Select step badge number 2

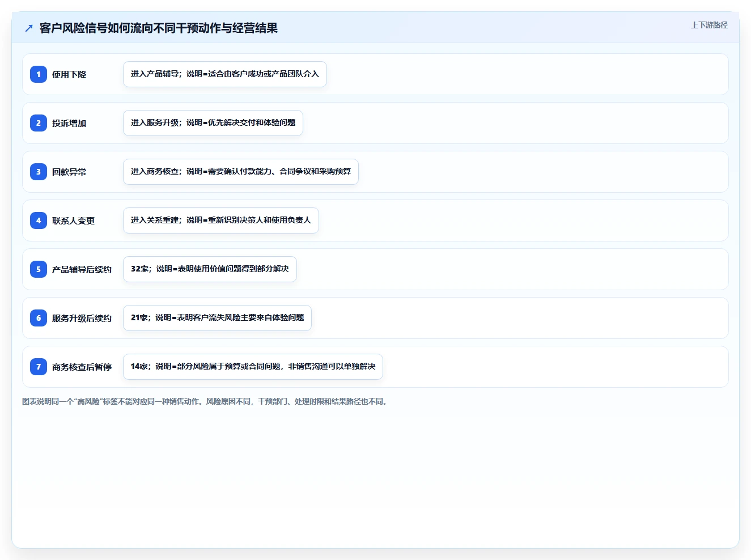(39, 123)
